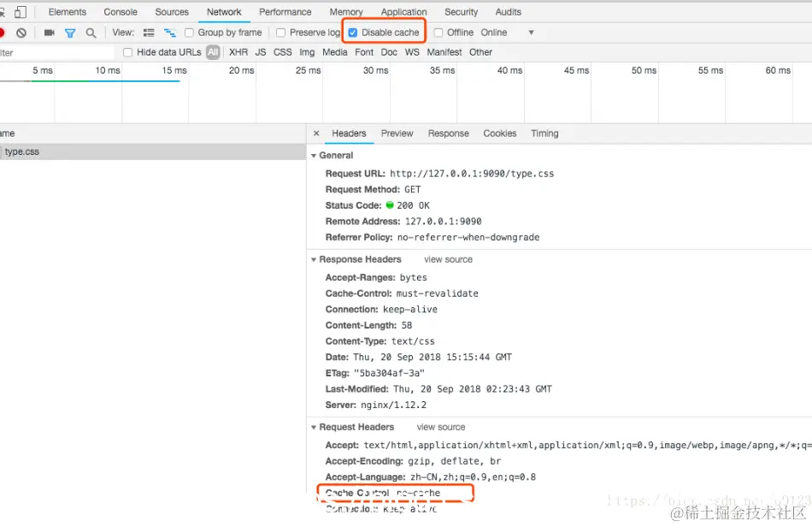
Task: View source of Request Headers
Action: coord(441,428)
